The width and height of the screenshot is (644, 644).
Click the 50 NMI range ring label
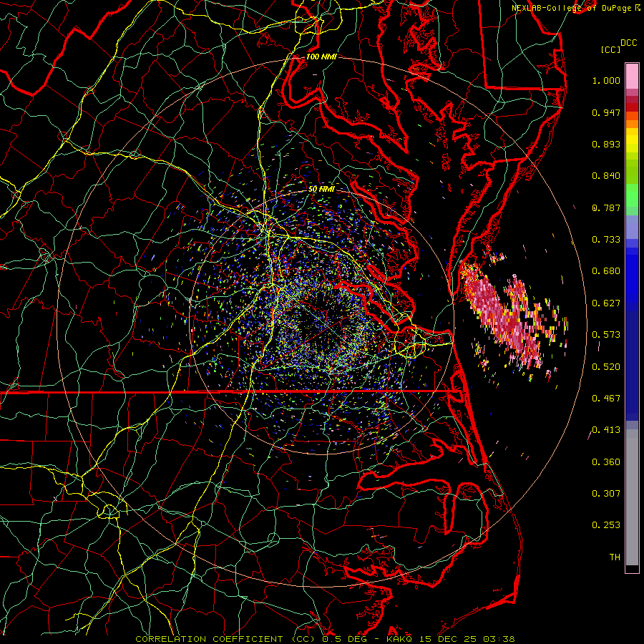(x=321, y=190)
